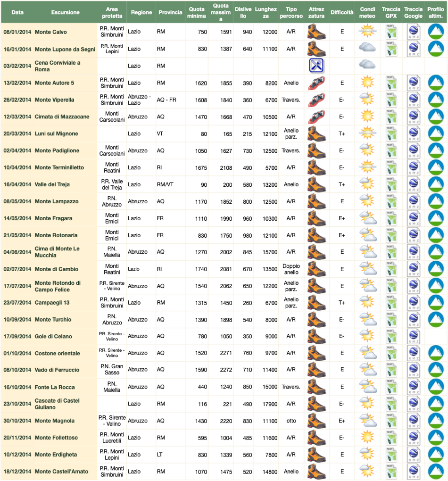
Task: Click the 'P.R. Valle del Treja' area cell
Action: tap(112, 184)
